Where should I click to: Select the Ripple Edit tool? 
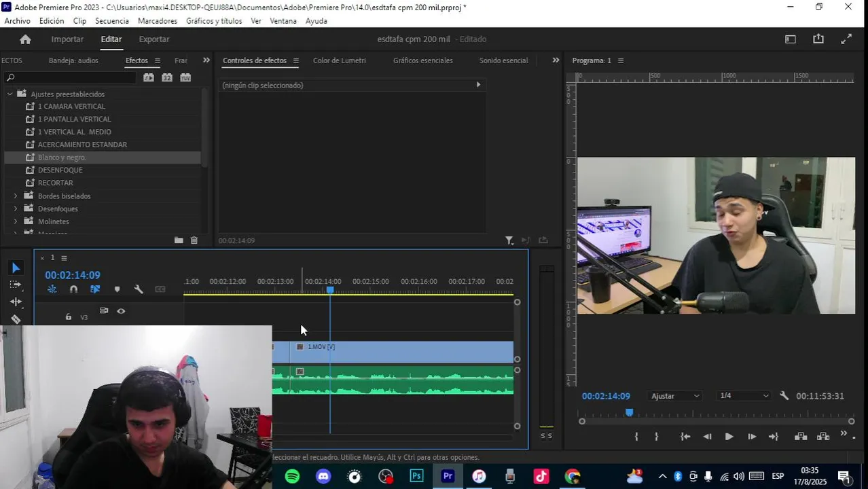16,302
